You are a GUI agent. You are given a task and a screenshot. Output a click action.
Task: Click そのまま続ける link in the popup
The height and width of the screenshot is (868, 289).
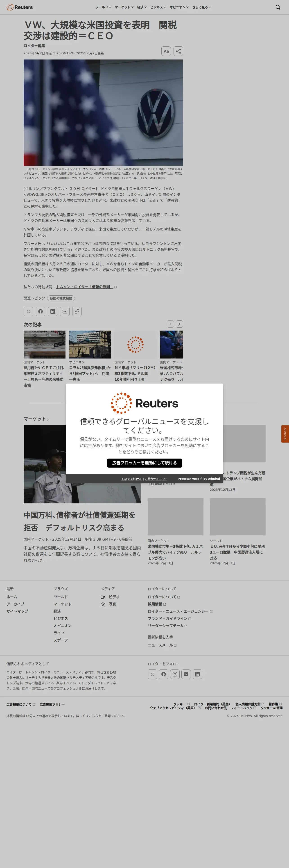(131, 479)
